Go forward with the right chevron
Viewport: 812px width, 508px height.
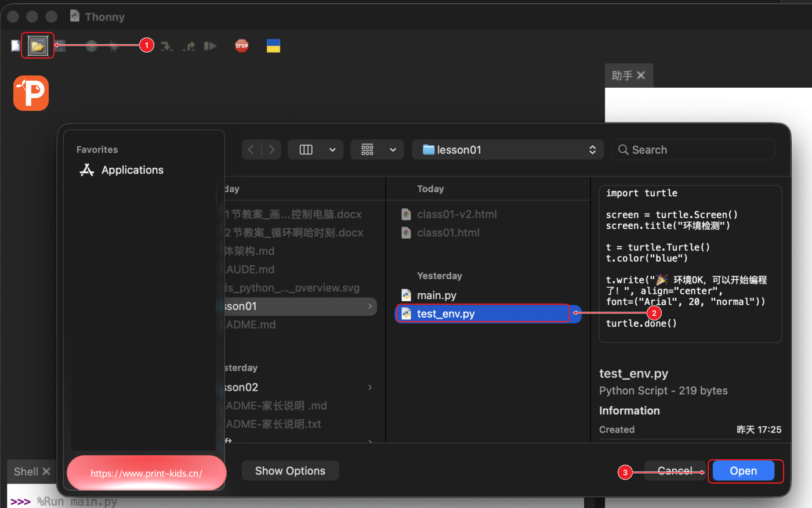(271, 150)
